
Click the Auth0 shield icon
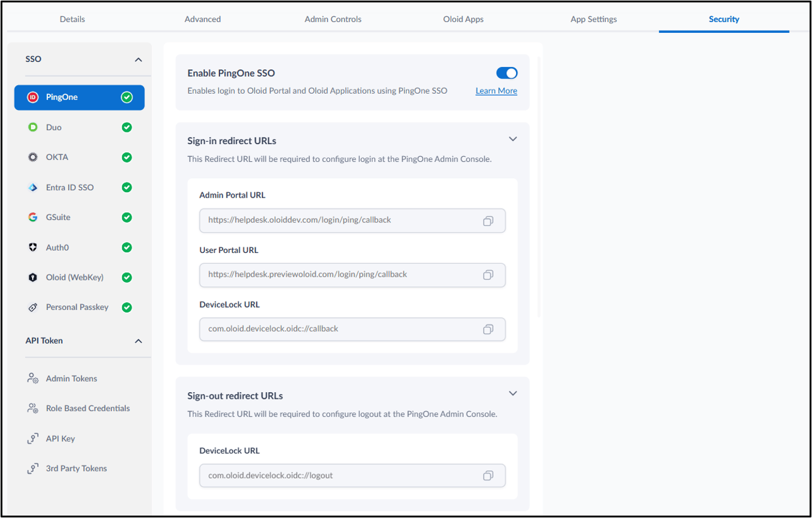(x=33, y=247)
